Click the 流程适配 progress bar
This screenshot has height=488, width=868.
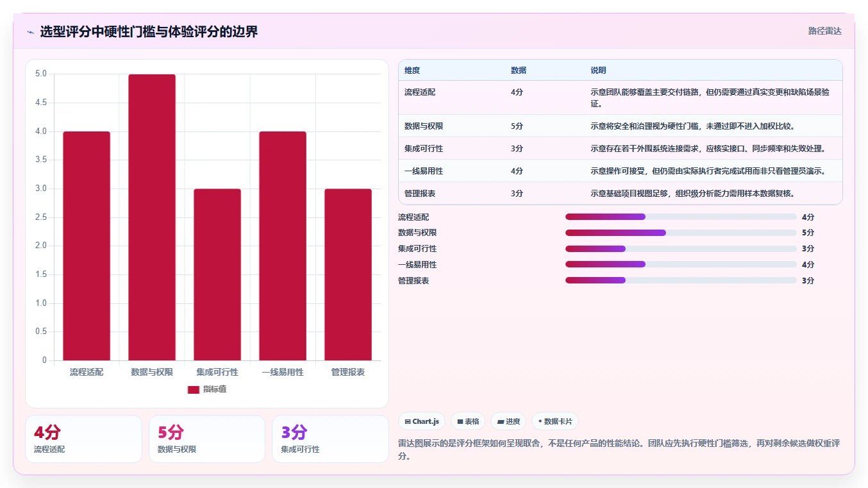681,217
